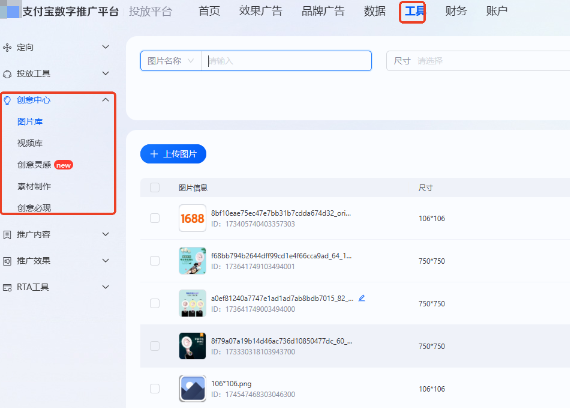The width and height of the screenshot is (570, 408).
Task: Open thumbnail of a0ef81240a7747 image
Action: click(x=192, y=303)
